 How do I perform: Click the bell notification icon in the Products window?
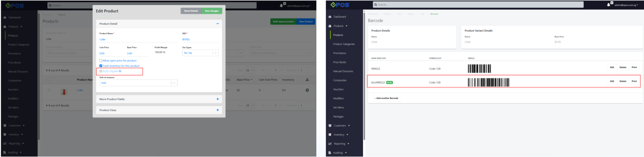281,5
